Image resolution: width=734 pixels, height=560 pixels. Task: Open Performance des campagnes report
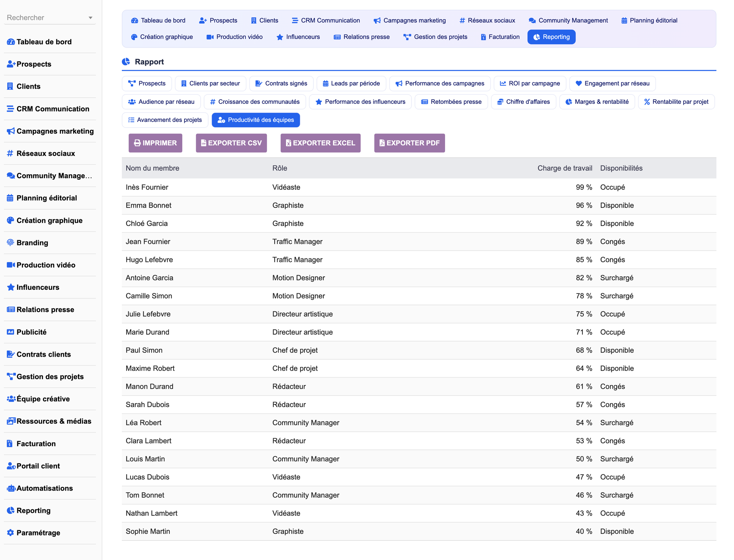[x=440, y=83]
